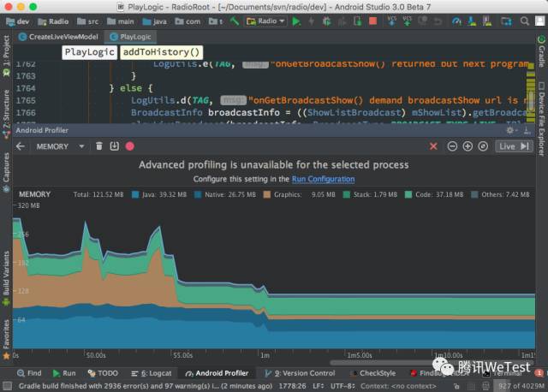This screenshot has width=548, height=392.
Task: Go back with the profiler left arrow
Action: coord(21,146)
